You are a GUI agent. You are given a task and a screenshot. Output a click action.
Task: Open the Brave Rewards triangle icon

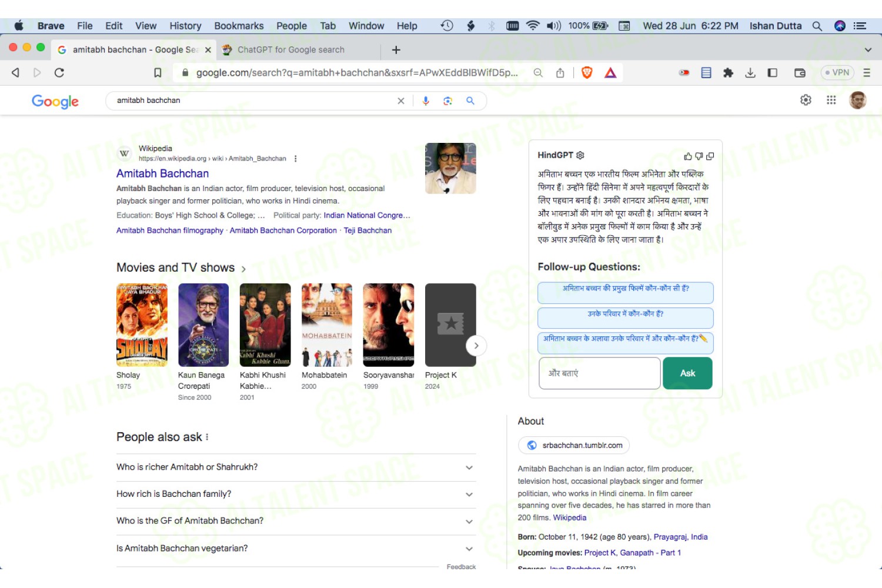point(610,73)
